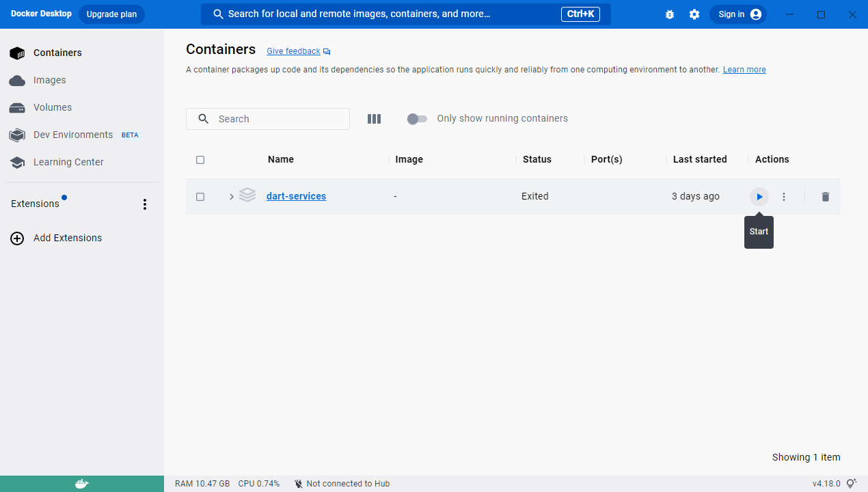Expand the dart-services container group
Viewport: 868px width, 492px height.
click(232, 197)
